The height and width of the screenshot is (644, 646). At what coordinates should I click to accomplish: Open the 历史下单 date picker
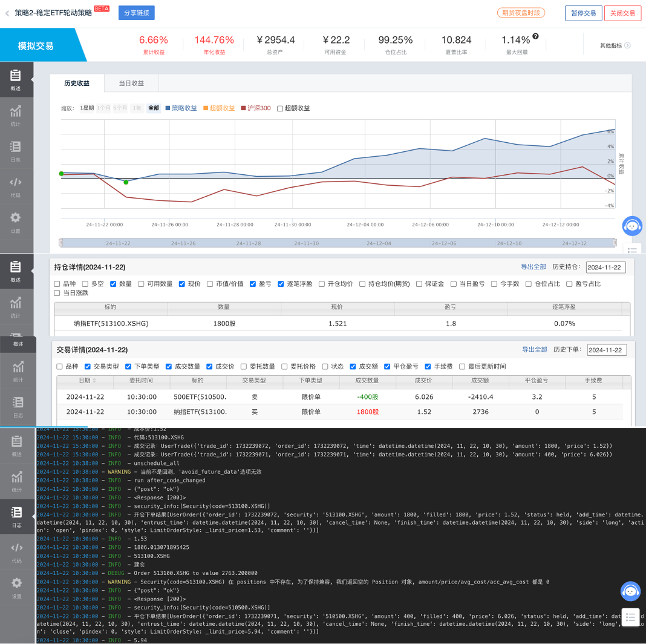coord(607,350)
